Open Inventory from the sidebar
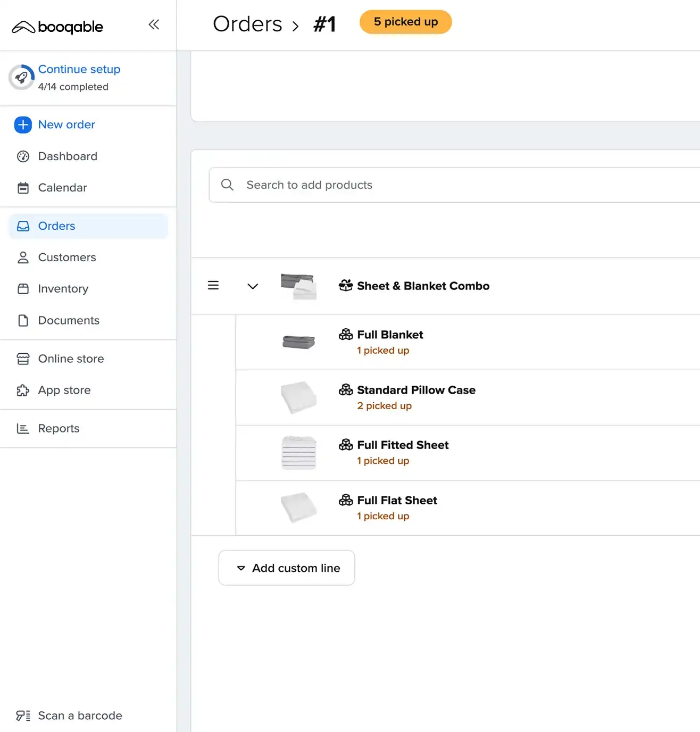This screenshot has height=732, width=700. 63,289
